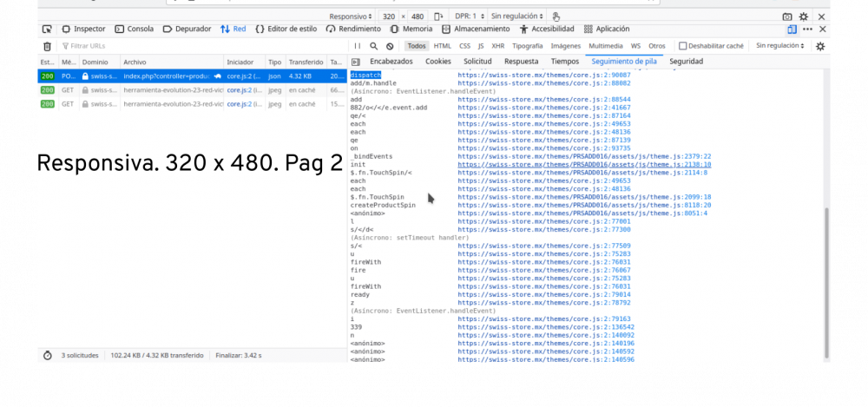Open network search magnifier icon
868x407 pixels.
pyautogui.click(x=373, y=47)
